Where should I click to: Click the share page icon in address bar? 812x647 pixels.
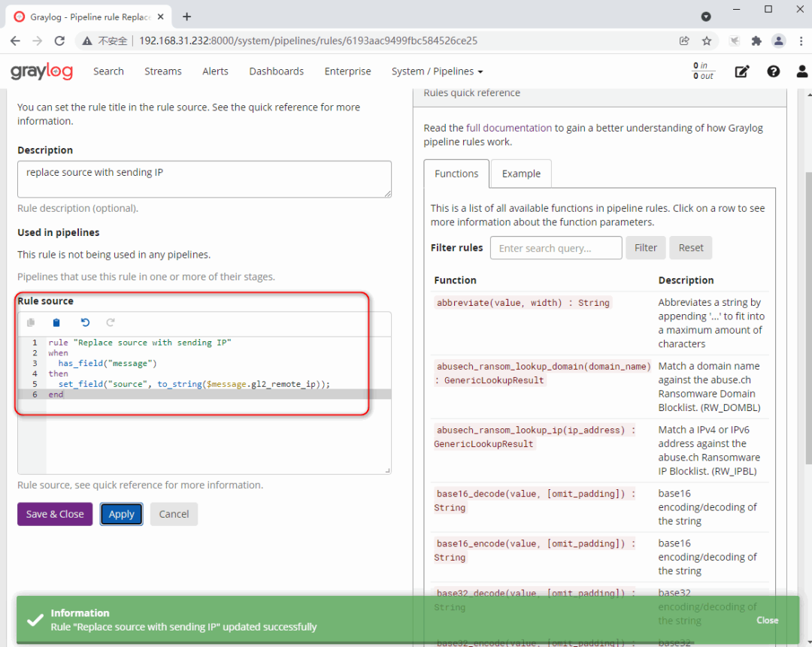click(684, 41)
